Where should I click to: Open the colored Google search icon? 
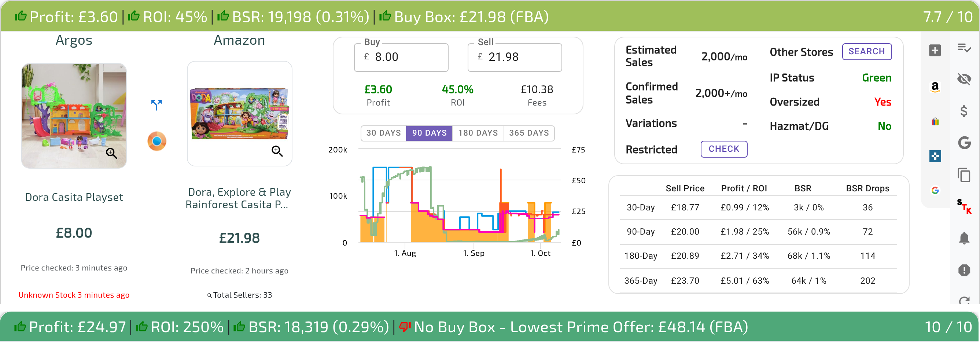935,190
